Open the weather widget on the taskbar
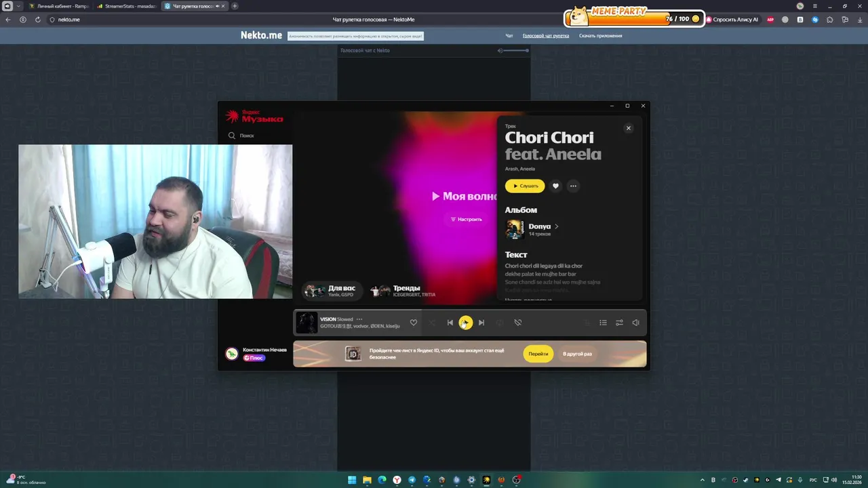This screenshot has height=488, width=868. click(26, 480)
